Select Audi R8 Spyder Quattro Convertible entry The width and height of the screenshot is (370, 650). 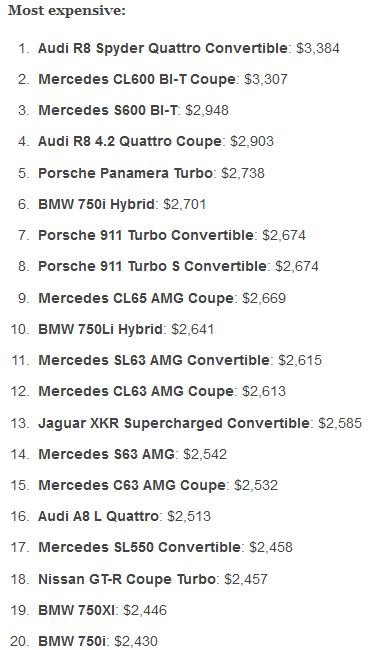(162, 48)
